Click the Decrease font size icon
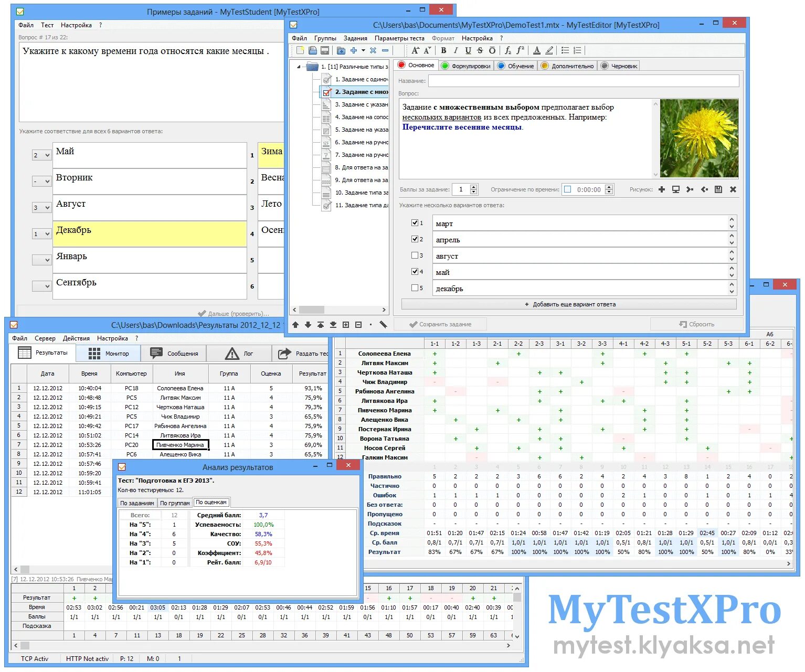 coord(427,50)
